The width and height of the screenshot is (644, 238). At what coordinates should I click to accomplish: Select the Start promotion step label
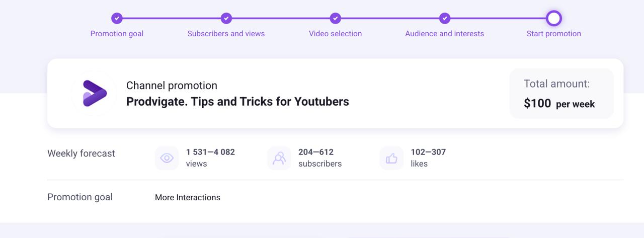point(553,34)
